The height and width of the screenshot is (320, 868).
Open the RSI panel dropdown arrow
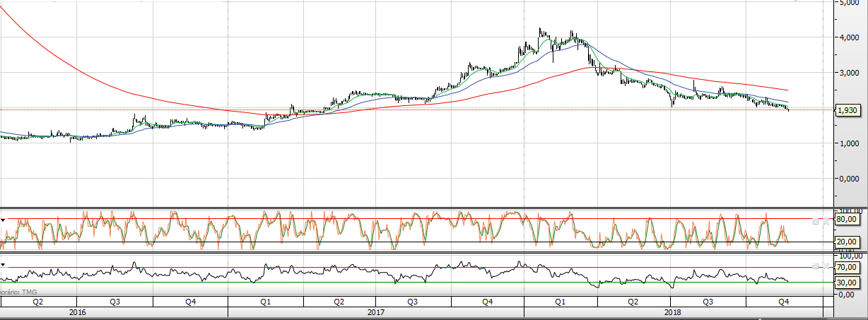(x=3, y=265)
